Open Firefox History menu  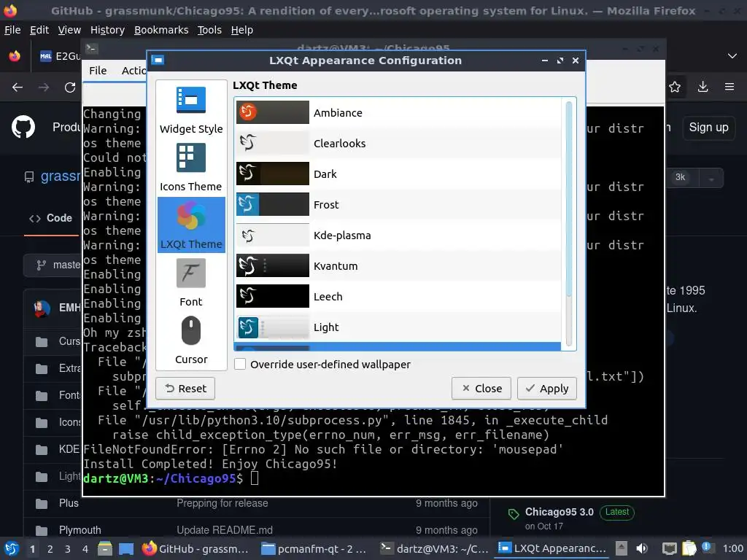point(108,30)
